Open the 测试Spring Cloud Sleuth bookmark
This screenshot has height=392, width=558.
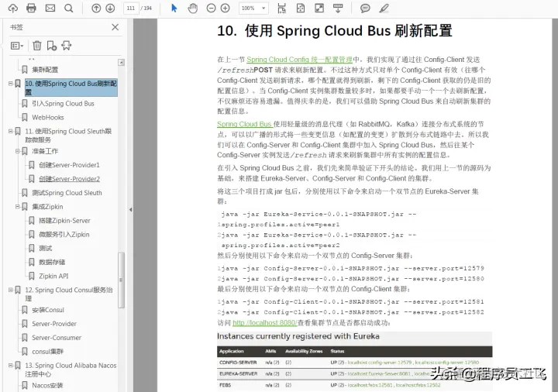[67, 193]
